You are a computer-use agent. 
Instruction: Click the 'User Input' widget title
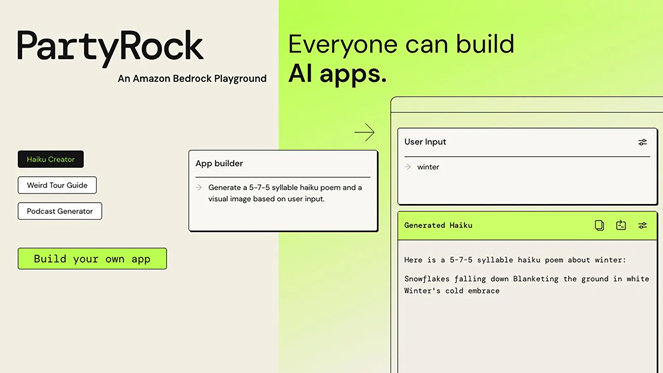(425, 142)
